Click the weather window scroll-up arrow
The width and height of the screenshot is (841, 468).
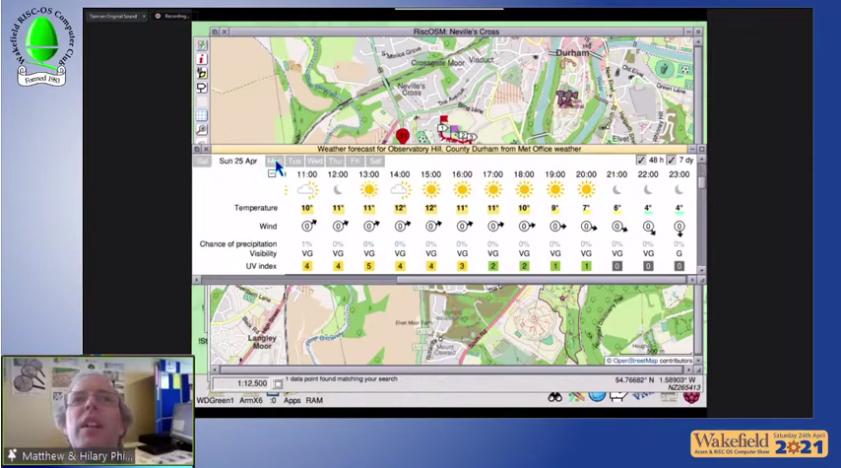click(x=701, y=160)
